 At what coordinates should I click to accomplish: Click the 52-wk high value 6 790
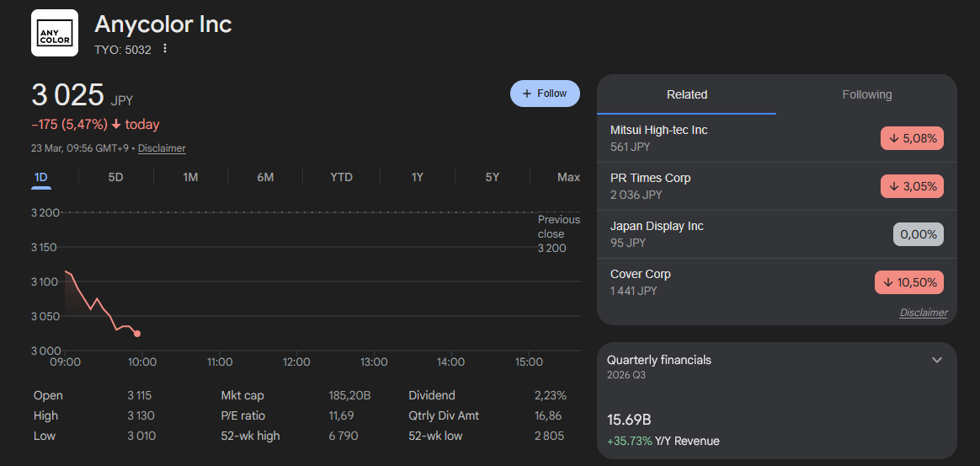click(x=343, y=436)
